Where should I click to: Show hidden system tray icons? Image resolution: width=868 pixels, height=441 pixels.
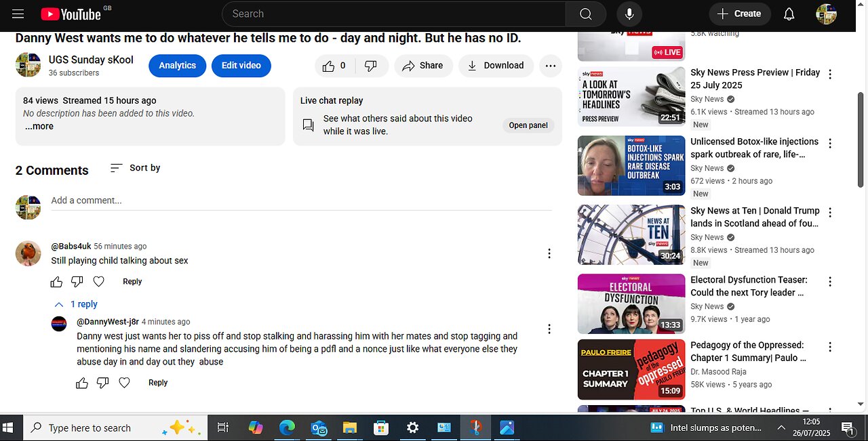click(781, 428)
